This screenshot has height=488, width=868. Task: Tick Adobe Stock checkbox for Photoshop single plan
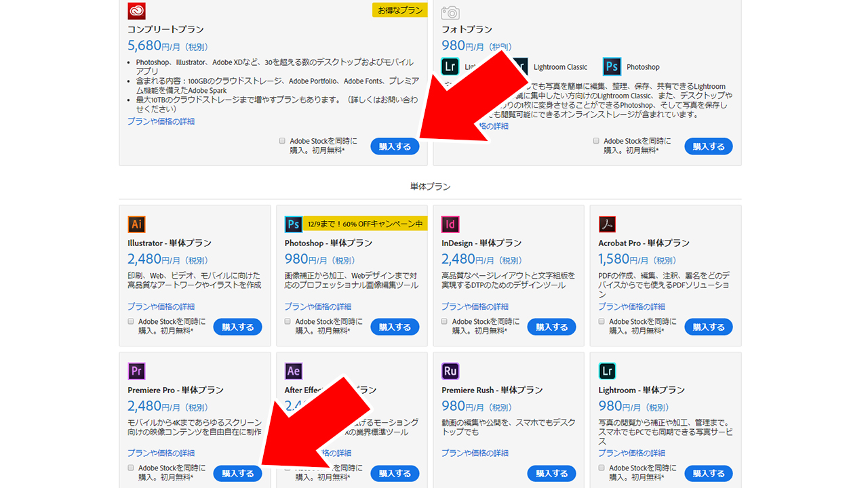click(288, 321)
